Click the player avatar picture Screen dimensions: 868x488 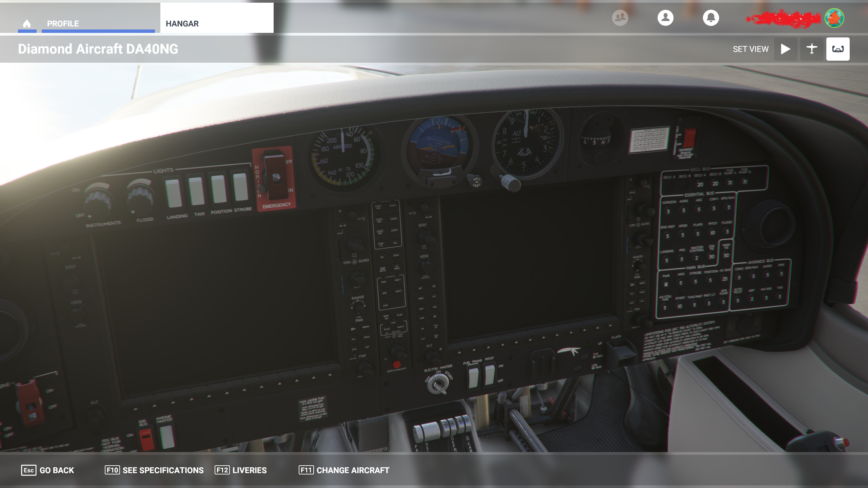tap(834, 18)
